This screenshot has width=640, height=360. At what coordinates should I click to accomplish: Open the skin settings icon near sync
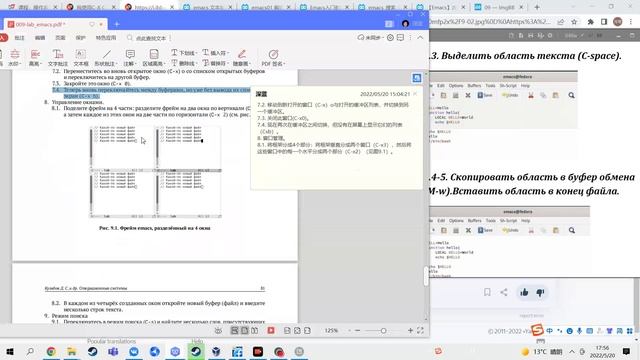point(390,38)
